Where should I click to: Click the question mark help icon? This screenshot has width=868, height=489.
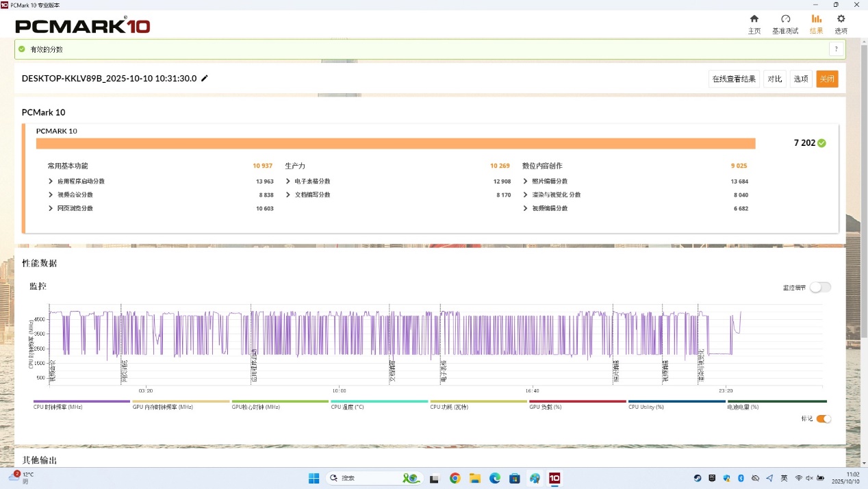pyautogui.click(x=836, y=49)
